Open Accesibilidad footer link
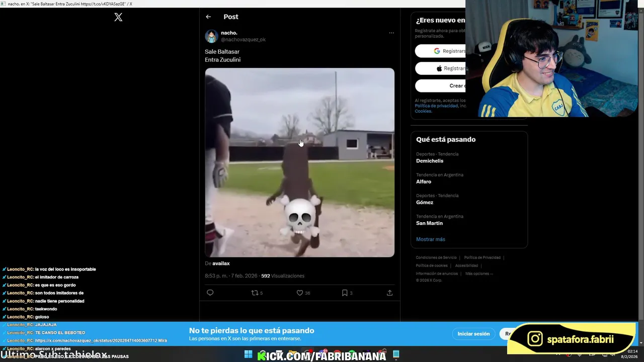This screenshot has height=362, width=644. (x=466, y=265)
